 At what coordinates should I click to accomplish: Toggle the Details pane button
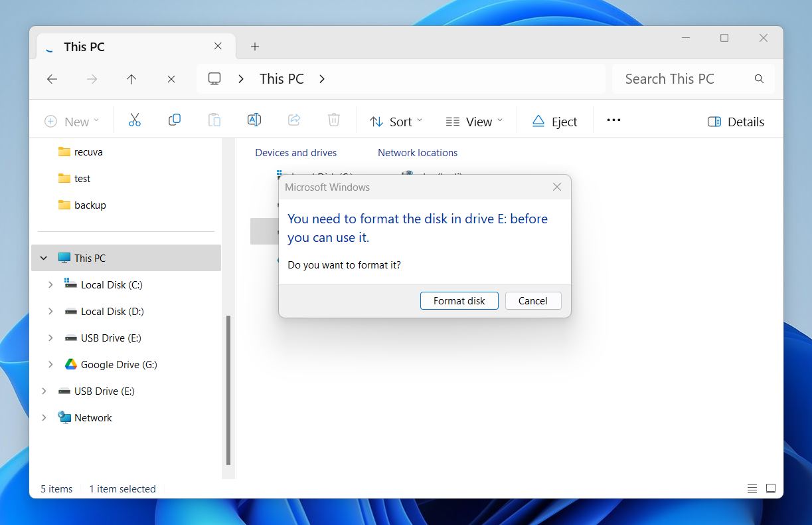click(736, 122)
